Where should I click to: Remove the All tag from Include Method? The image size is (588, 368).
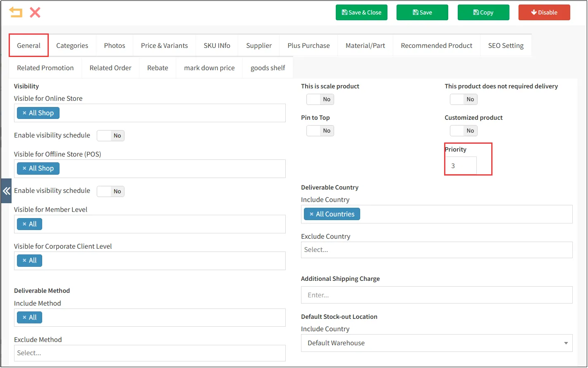tap(24, 318)
